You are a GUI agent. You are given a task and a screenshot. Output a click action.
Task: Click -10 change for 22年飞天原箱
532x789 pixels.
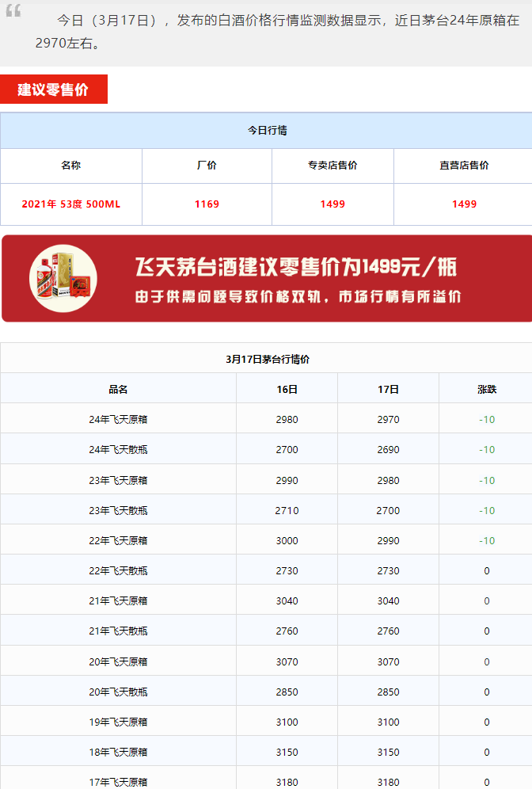(x=487, y=541)
